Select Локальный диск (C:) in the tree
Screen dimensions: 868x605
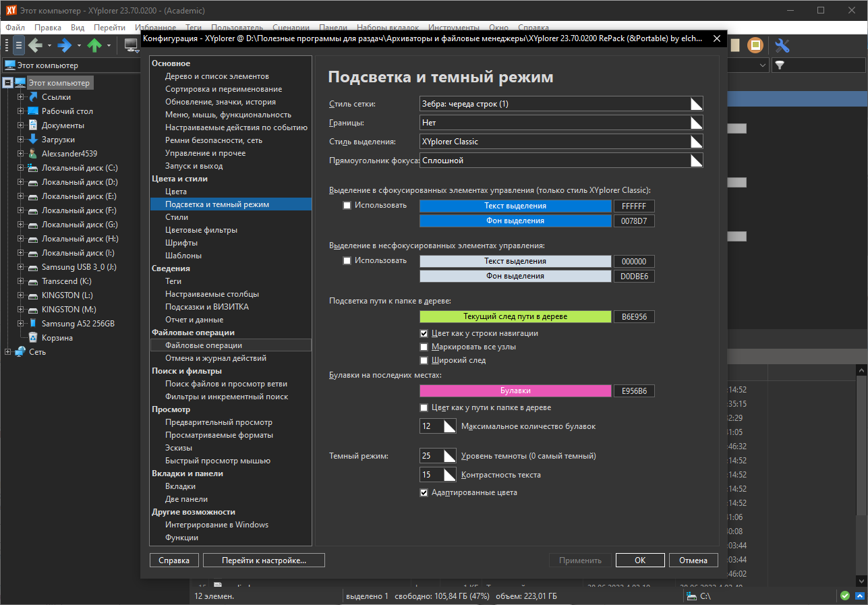point(80,168)
